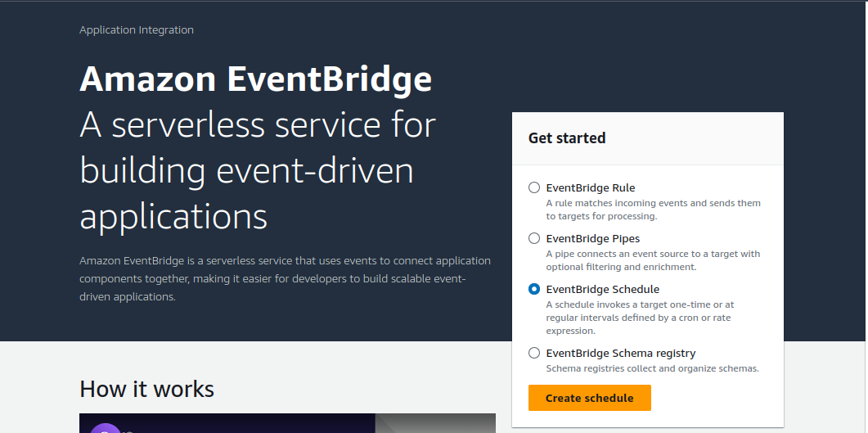Click the 'Schema registries collect and organize' description

coord(652,368)
